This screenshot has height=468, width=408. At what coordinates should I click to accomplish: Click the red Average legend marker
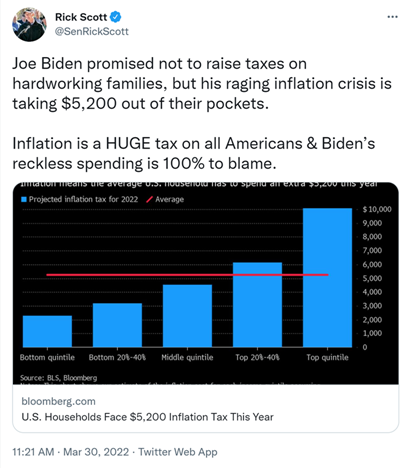pos(150,199)
